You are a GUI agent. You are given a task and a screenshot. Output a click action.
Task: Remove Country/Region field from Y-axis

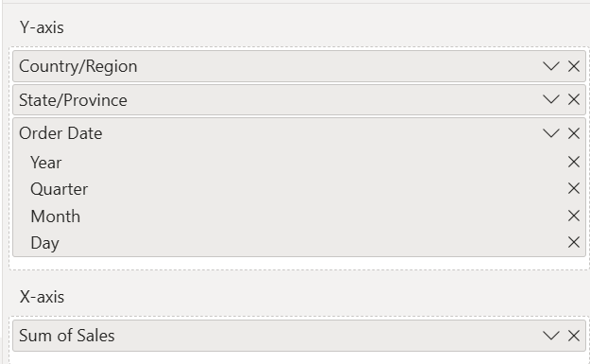point(573,66)
